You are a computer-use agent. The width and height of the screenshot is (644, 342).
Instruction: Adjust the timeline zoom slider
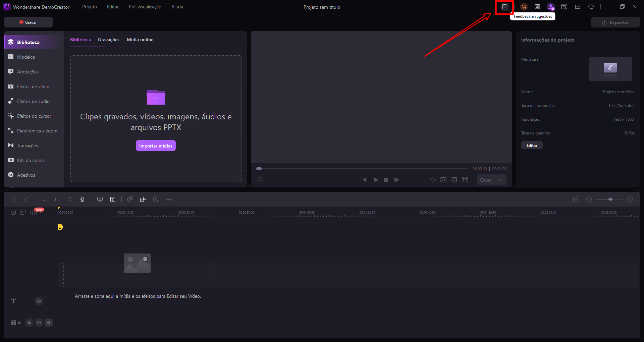610,199
